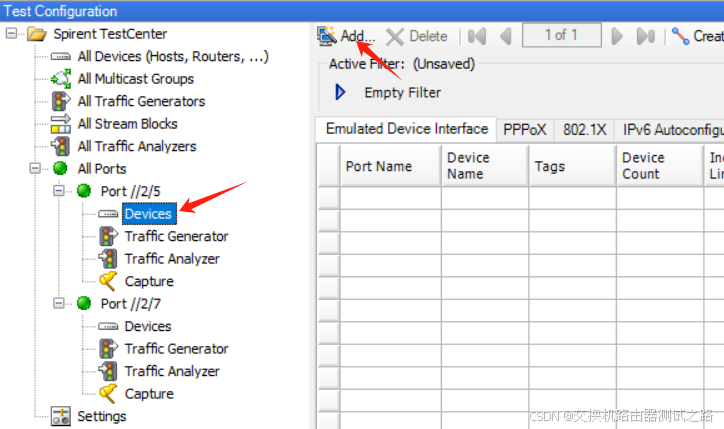Click Traffic Generator icon under Port //2/7
Viewport: 724px width, 429px height.
pos(108,349)
